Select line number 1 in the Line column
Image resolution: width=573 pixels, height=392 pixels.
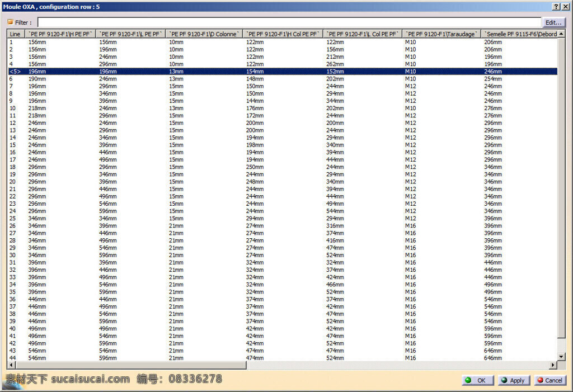point(11,42)
